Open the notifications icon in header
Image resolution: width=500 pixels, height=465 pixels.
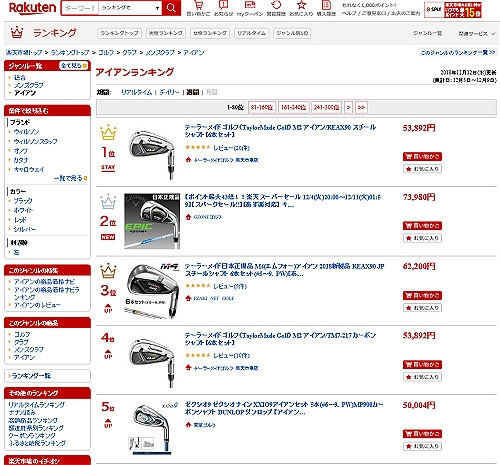click(x=223, y=9)
